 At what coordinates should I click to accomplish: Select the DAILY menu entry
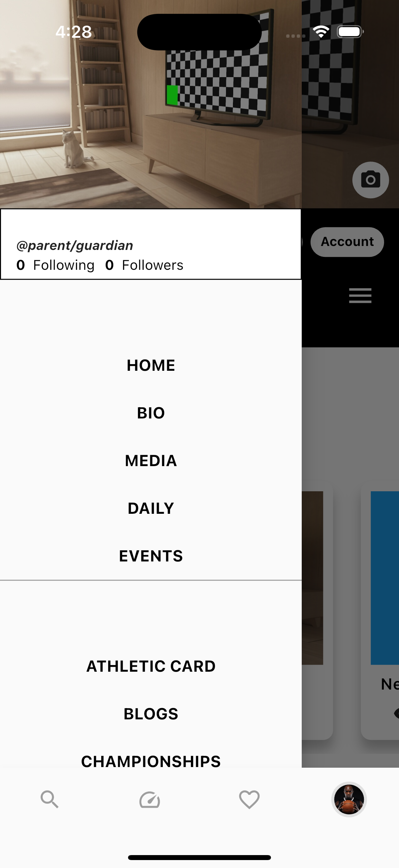tap(151, 508)
